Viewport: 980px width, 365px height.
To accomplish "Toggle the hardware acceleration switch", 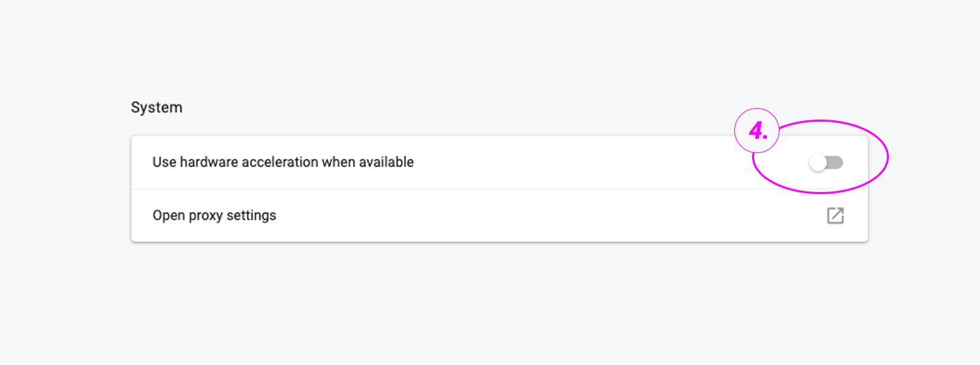I will click(826, 163).
